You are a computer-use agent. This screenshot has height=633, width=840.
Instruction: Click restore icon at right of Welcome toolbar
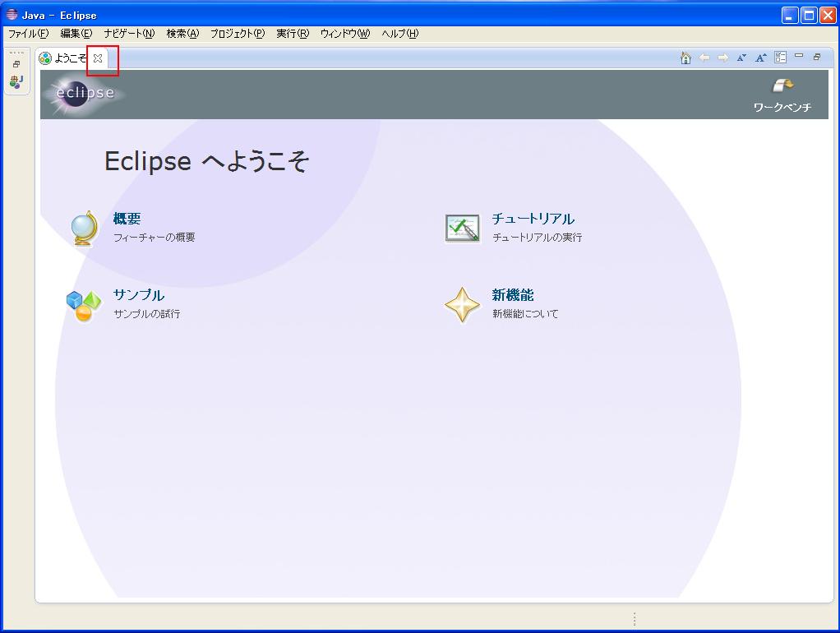(817, 56)
